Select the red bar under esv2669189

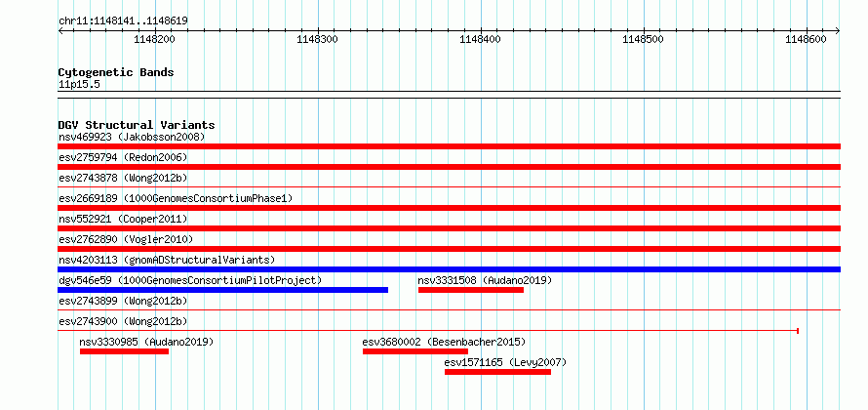pos(449,208)
